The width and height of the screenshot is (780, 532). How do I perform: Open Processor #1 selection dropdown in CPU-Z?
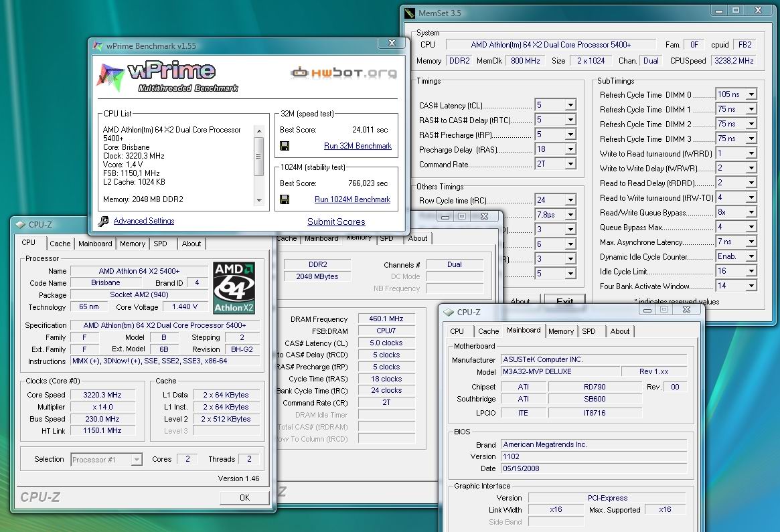[137, 460]
